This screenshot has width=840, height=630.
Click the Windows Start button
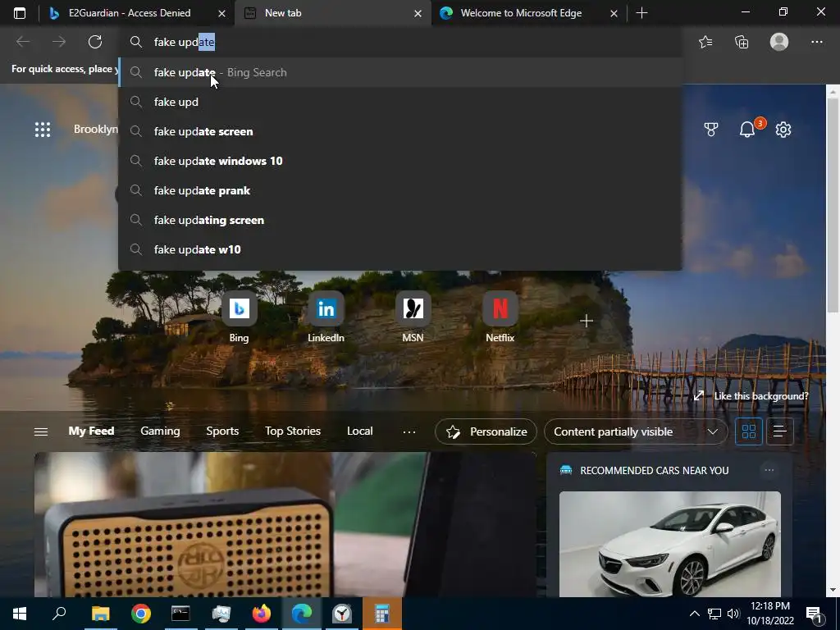20,614
